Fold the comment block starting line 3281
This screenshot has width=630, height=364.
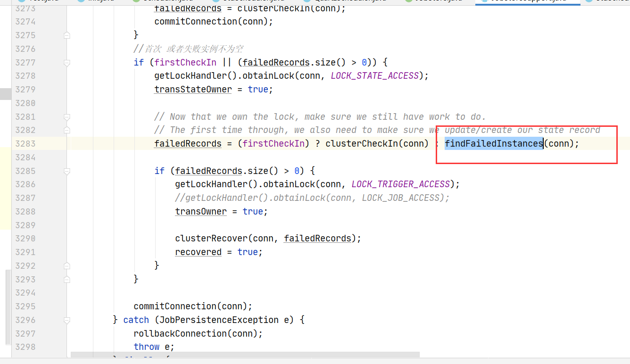[x=67, y=116]
